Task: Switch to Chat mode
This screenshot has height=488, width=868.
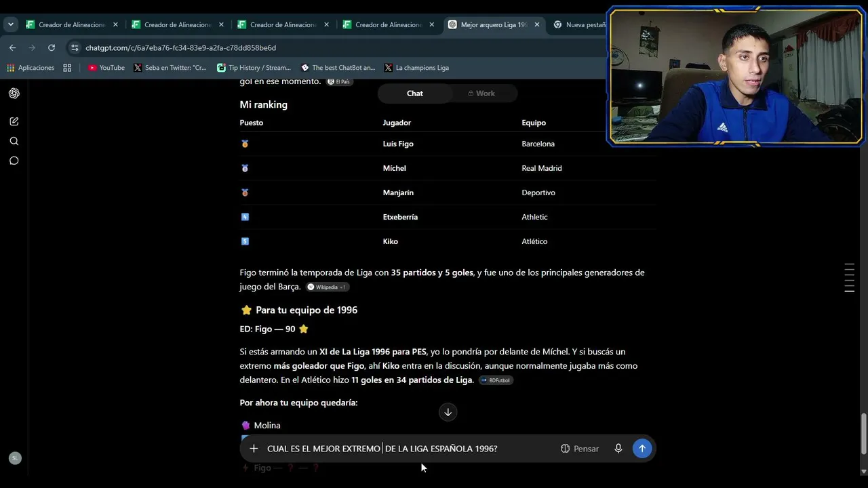Action: point(415,94)
